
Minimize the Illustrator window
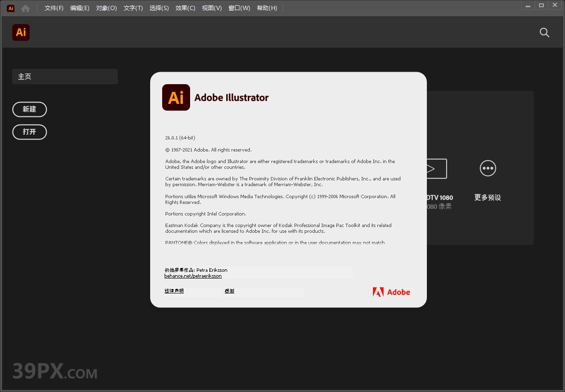tap(528, 5)
